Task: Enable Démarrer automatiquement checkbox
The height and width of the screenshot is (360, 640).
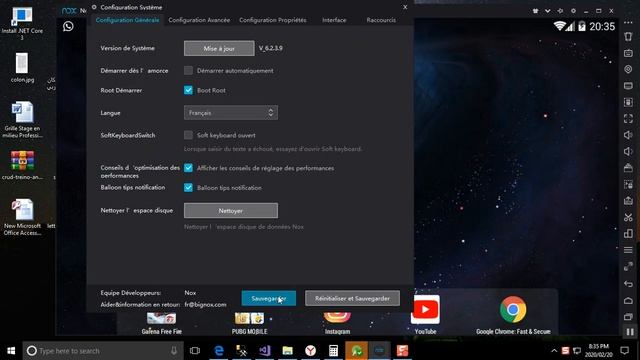Action: (x=188, y=70)
